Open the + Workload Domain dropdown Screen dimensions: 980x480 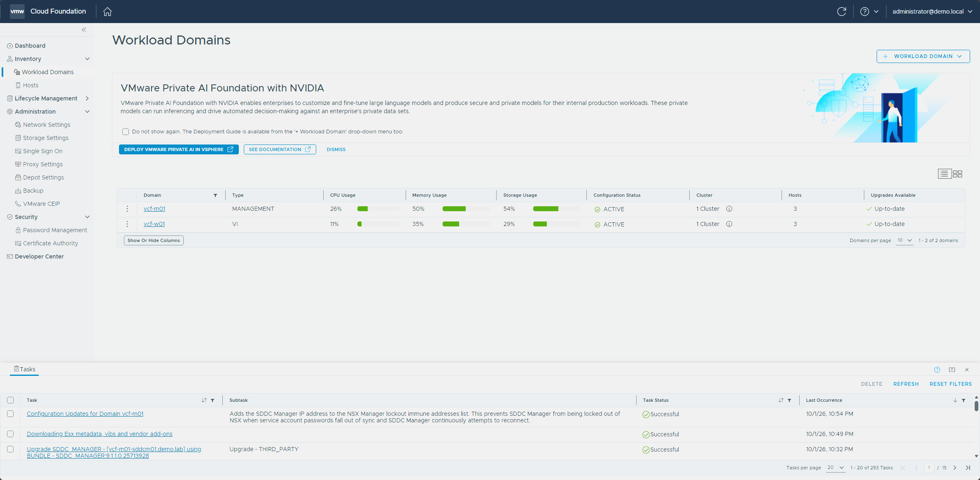923,56
